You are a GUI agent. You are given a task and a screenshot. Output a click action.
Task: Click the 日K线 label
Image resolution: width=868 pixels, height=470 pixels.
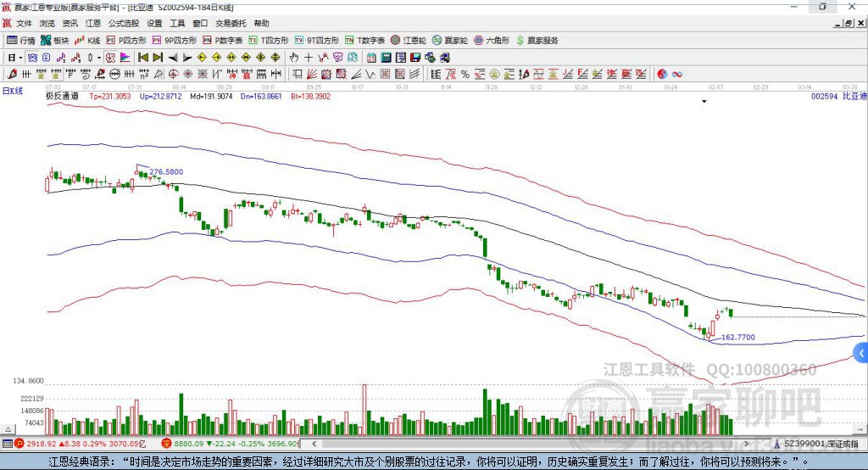click(x=12, y=91)
